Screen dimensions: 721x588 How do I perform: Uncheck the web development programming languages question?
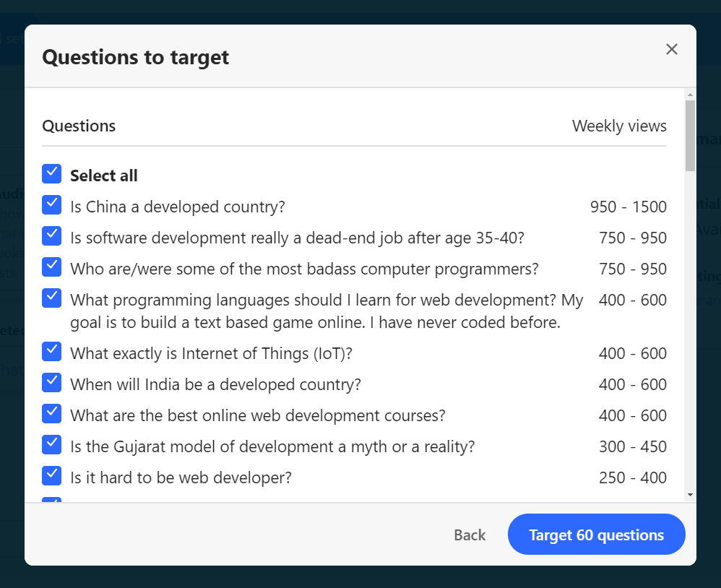click(x=52, y=298)
